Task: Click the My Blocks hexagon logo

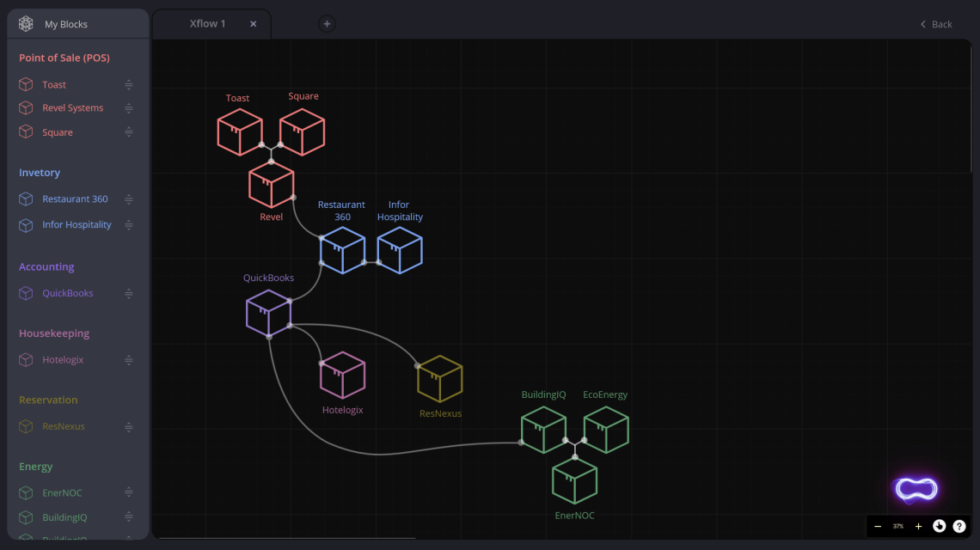Action: point(25,23)
